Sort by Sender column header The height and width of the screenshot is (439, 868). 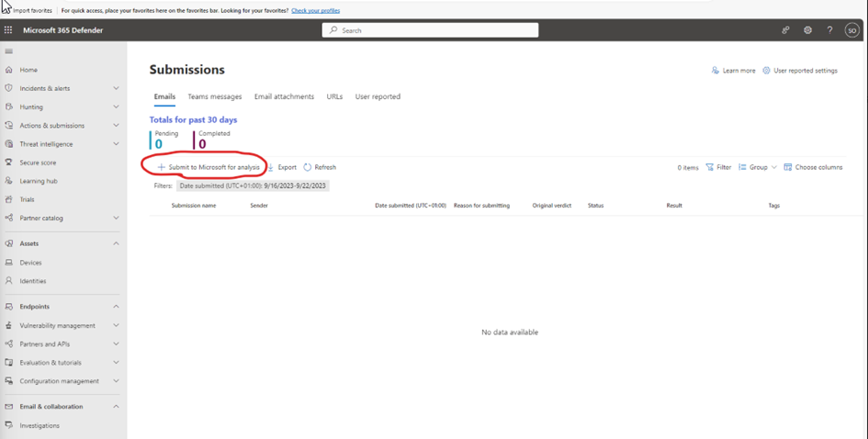click(259, 206)
